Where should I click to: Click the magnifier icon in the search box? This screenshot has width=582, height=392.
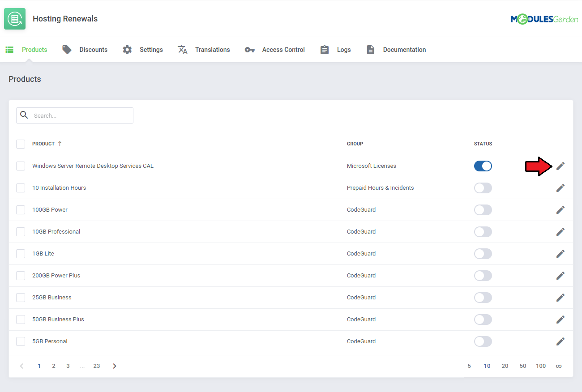click(x=24, y=115)
